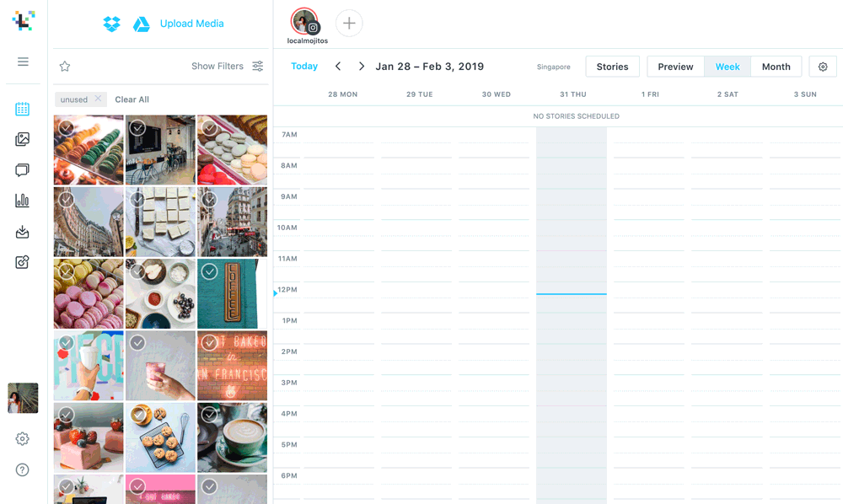Check the curved Paris building image

[66, 200]
